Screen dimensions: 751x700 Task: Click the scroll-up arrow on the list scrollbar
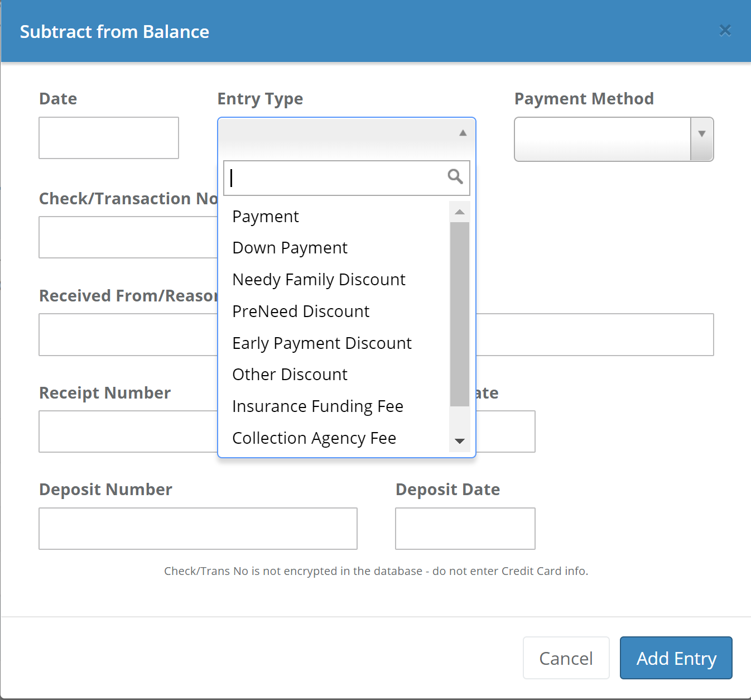tap(459, 211)
